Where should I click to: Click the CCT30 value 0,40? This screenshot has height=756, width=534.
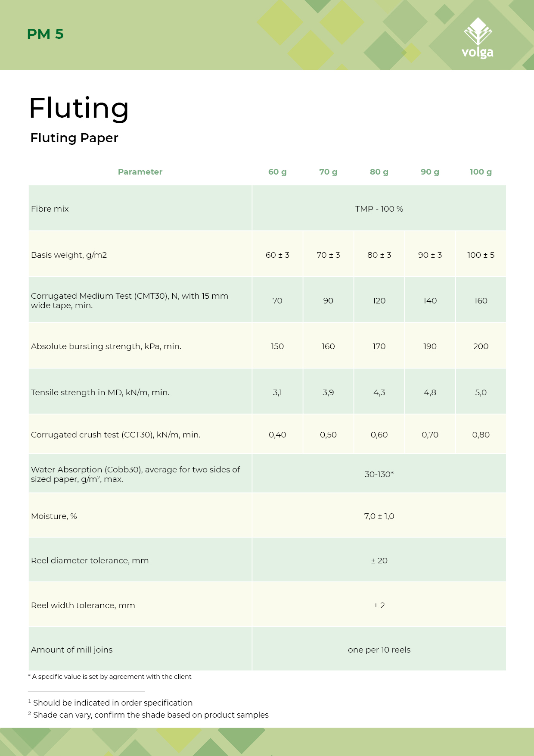[277, 434]
